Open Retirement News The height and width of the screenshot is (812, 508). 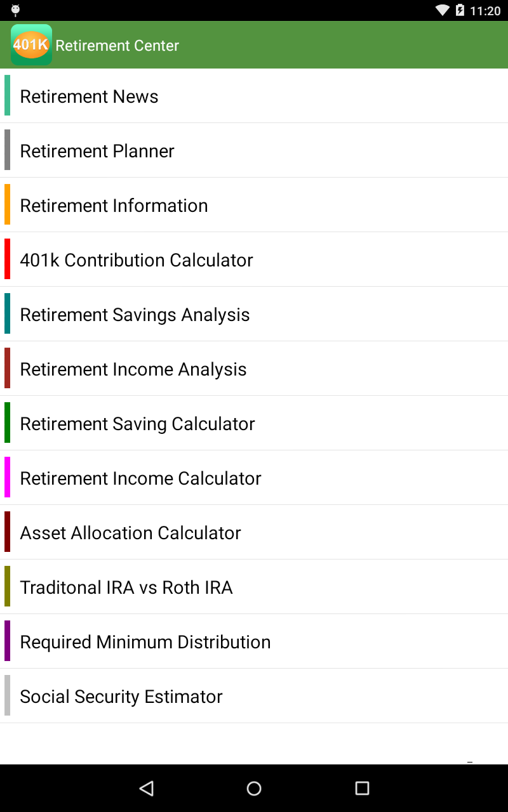pos(89,96)
